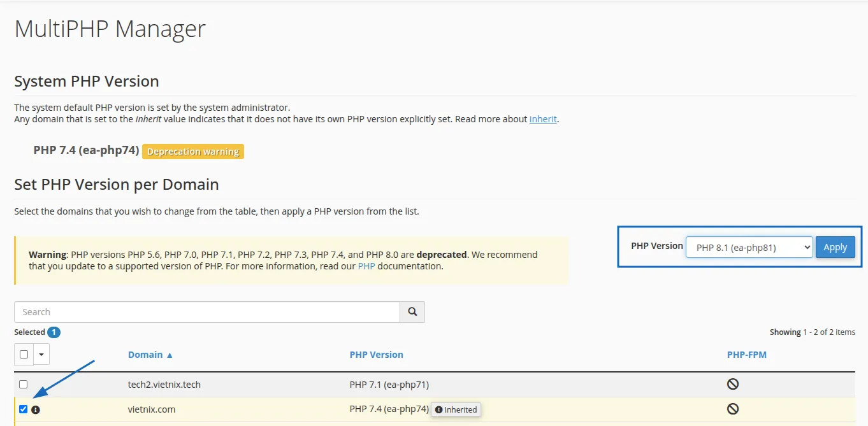Sort table by Domain column header
Screen dimensions: 868x426
point(150,355)
